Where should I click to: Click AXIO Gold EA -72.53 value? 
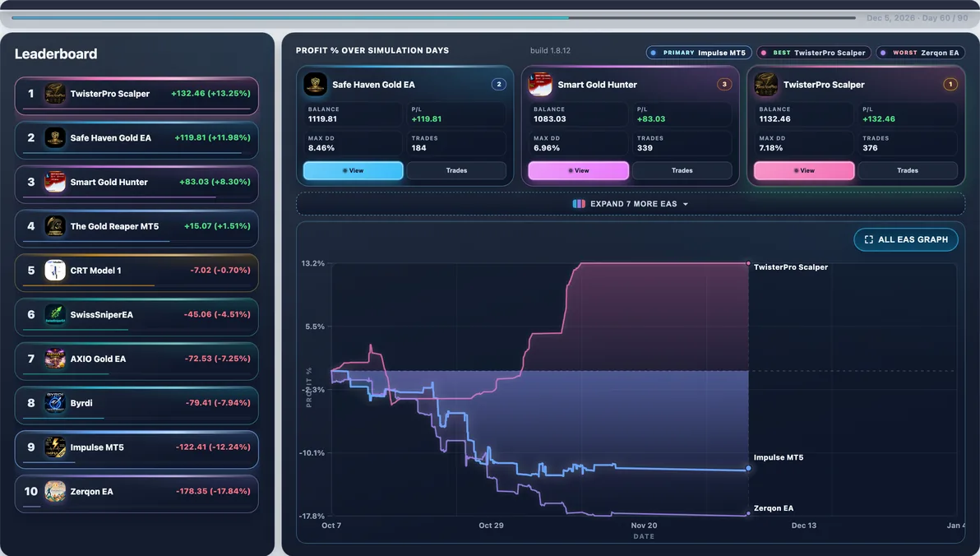tap(218, 359)
